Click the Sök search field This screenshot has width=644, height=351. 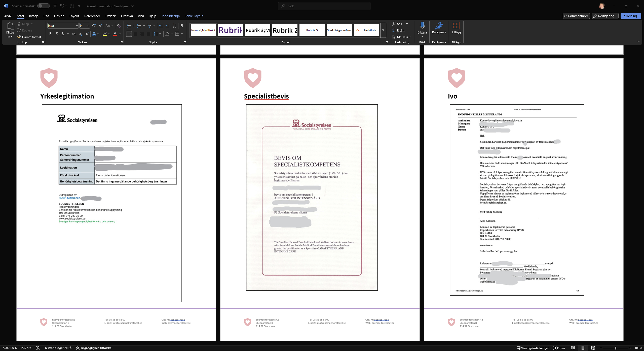(x=324, y=6)
